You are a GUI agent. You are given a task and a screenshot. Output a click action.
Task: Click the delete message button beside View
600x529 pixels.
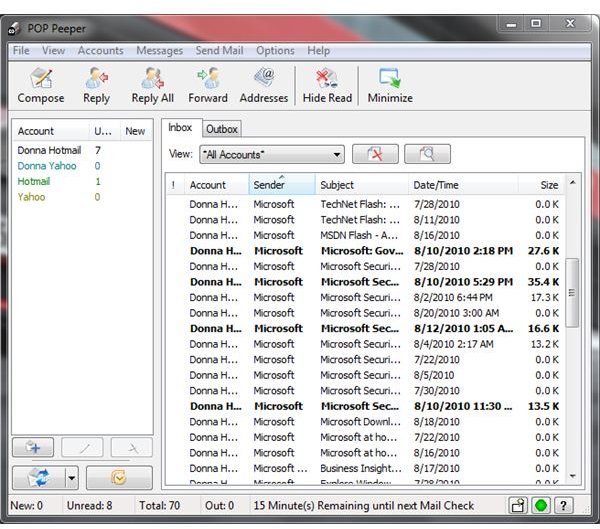point(375,154)
